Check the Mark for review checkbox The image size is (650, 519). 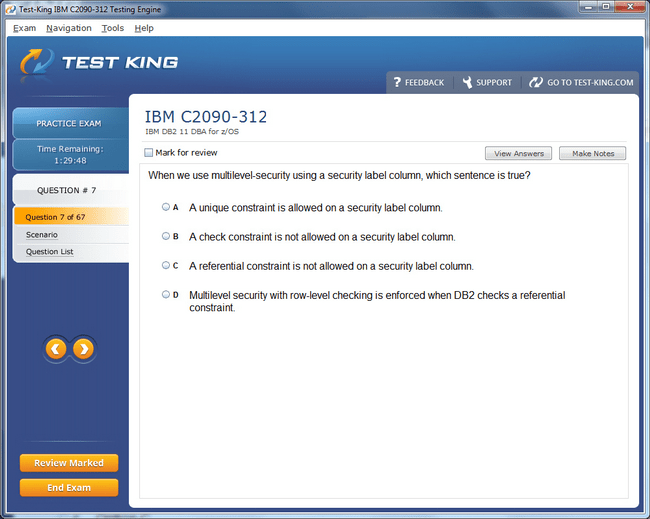click(x=148, y=153)
